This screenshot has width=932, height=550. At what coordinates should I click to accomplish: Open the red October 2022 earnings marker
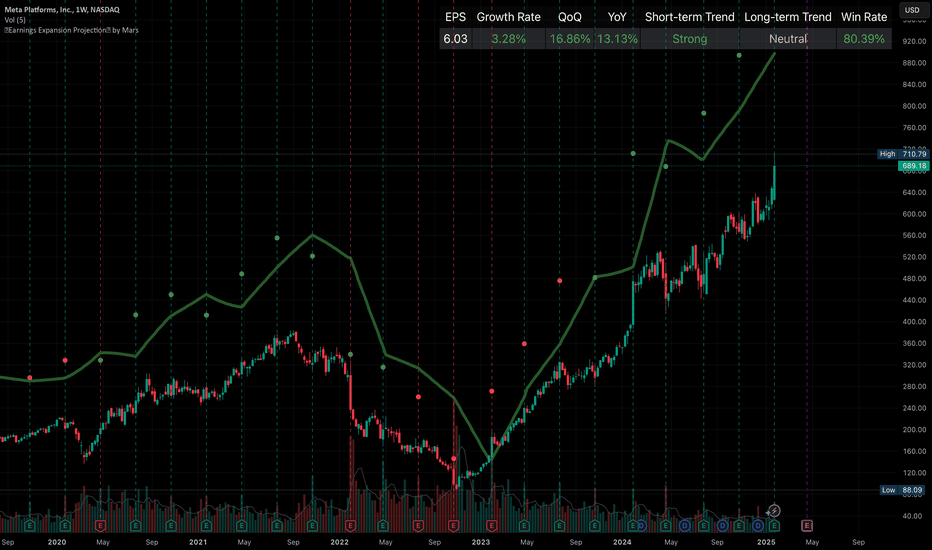(x=454, y=526)
